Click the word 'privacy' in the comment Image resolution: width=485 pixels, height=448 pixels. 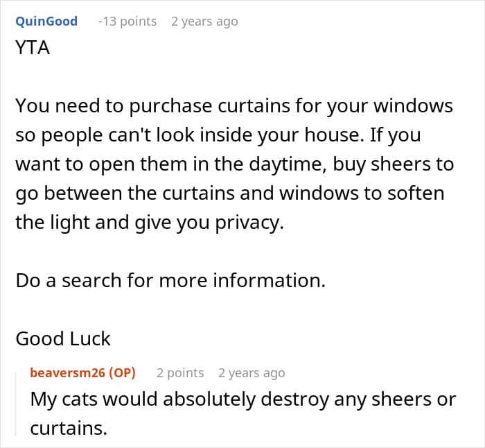point(249,223)
